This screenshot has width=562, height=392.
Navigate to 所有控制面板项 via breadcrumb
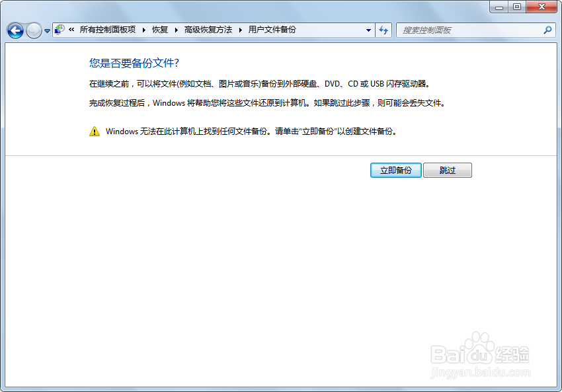point(108,30)
